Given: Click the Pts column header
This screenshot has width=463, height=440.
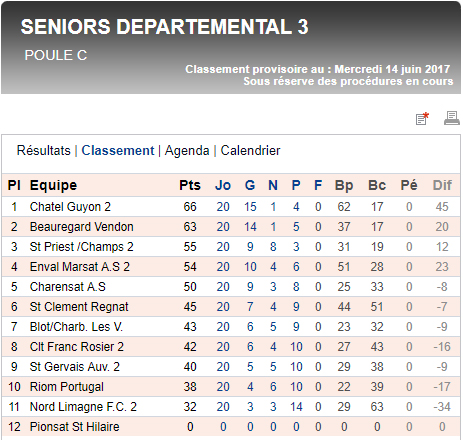Looking at the screenshot, I should point(190,185).
